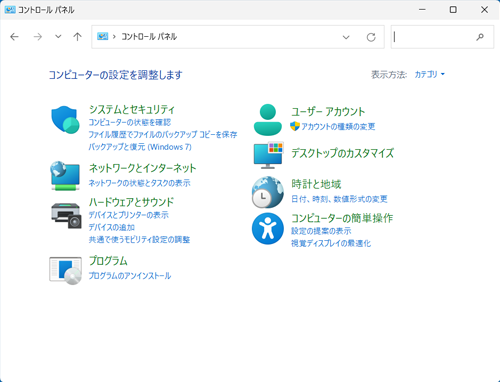Expand the address bar history dropdown

click(346, 37)
